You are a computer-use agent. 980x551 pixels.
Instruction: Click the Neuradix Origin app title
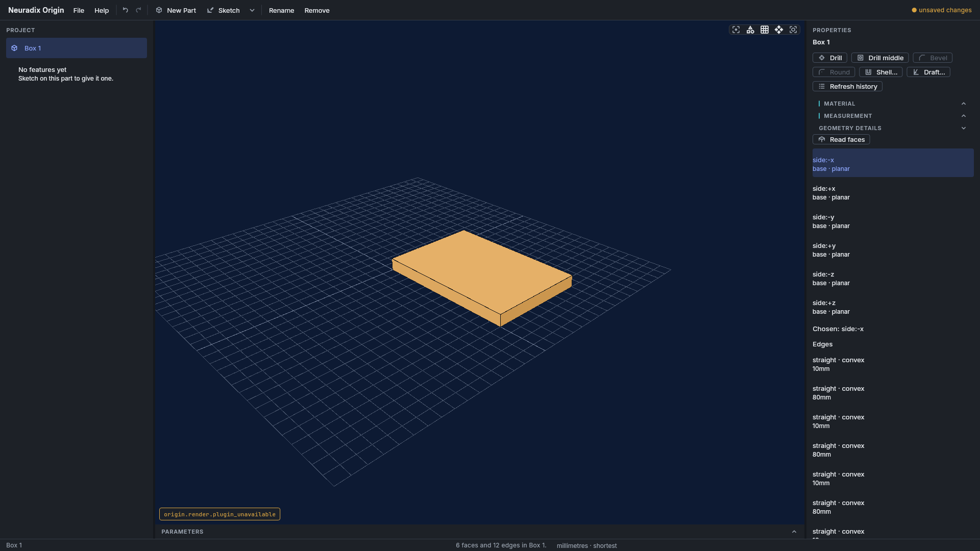(x=36, y=10)
